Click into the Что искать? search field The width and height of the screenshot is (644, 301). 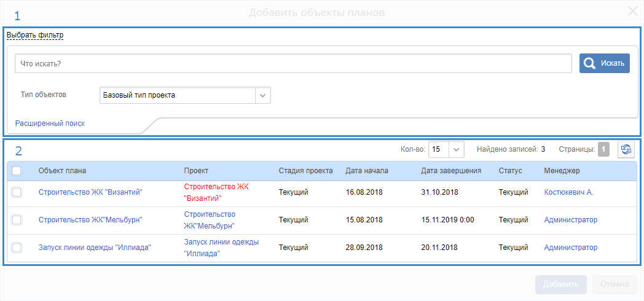(x=294, y=63)
